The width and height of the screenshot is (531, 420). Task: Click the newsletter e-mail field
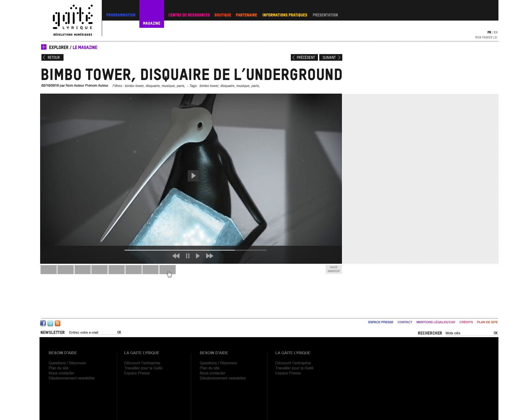click(92, 332)
